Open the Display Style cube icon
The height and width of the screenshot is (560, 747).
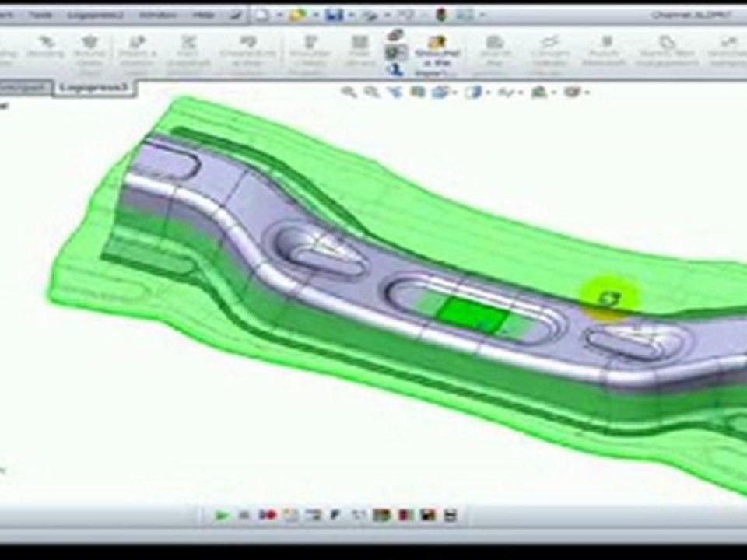(x=474, y=92)
